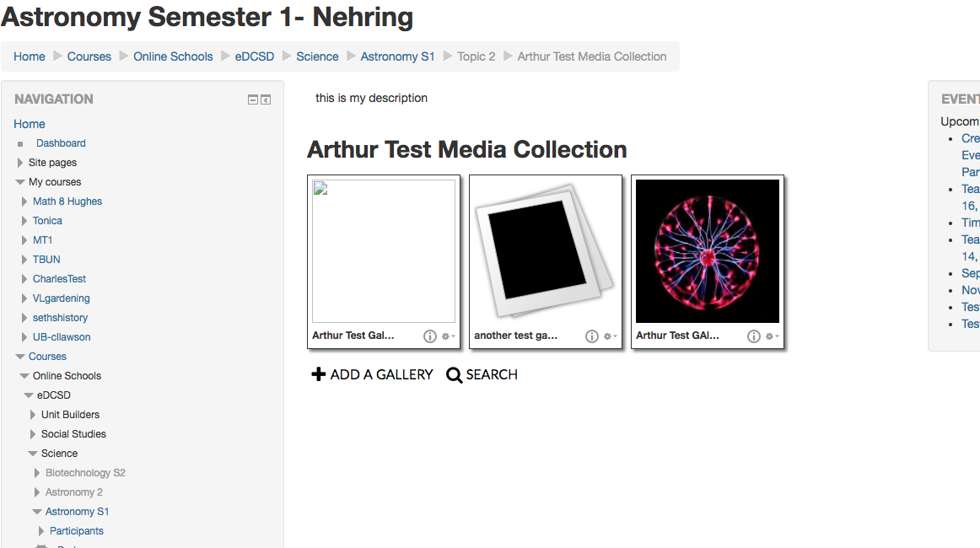The height and width of the screenshot is (548, 980).
Task: Click SEARCH text link
Action: click(x=492, y=374)
